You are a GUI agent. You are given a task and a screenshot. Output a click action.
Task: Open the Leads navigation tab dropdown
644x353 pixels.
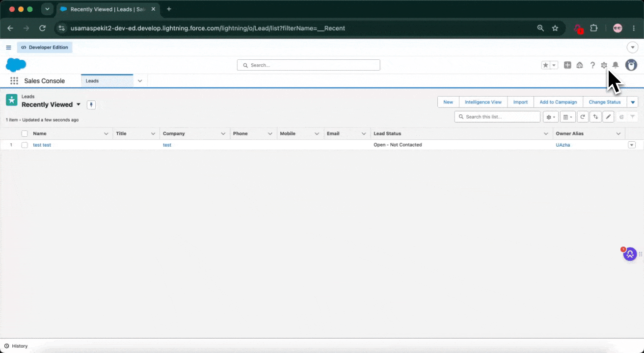tap(140, 81)
